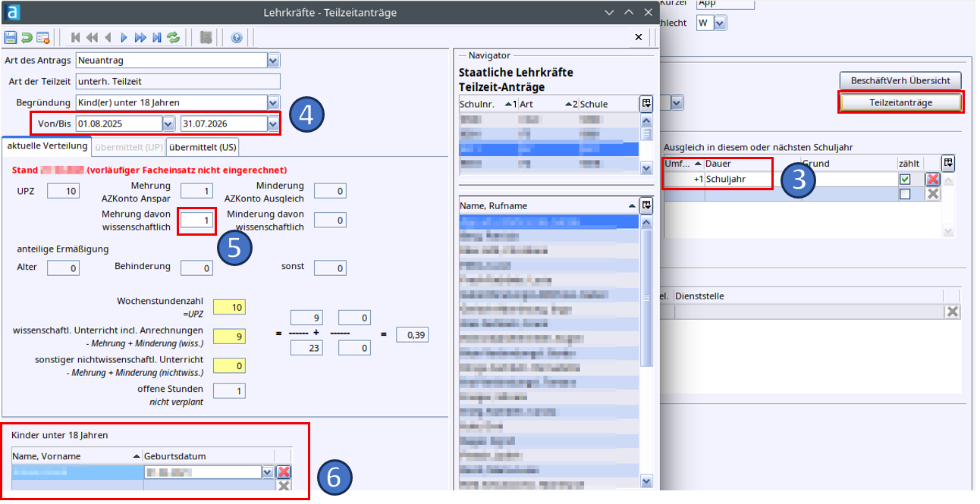The image size is (980, 504).
Task: Open help with the question mark icon
Action: point(236,37)
